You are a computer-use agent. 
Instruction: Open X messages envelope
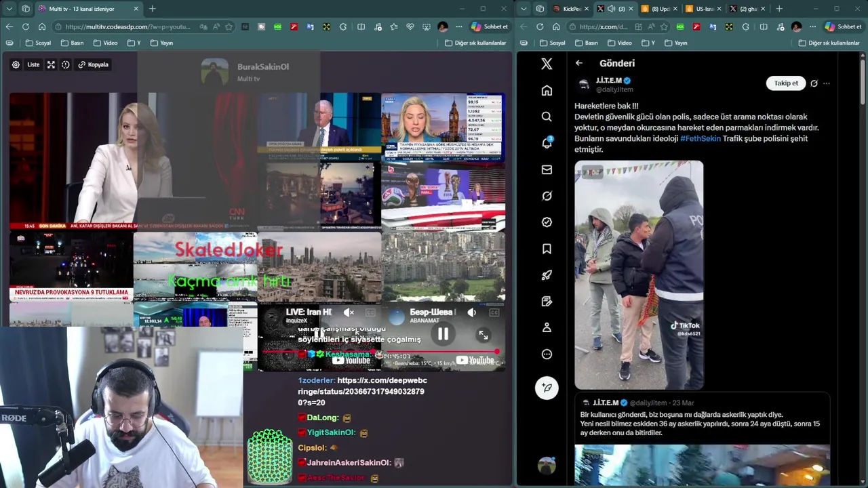click(547, 169)
